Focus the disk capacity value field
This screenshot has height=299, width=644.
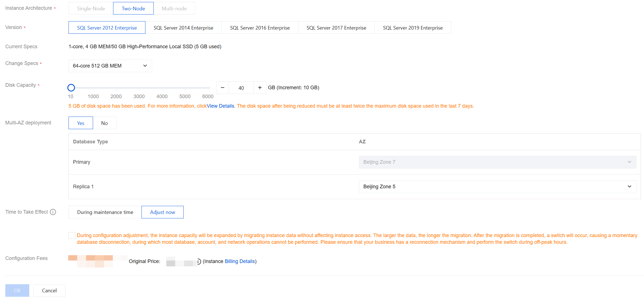click(241, 88)
